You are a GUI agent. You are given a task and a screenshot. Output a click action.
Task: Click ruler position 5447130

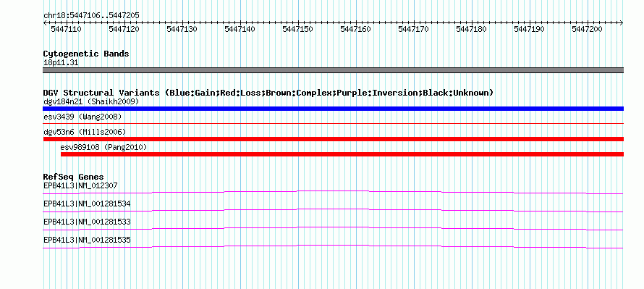coord(182,29)
